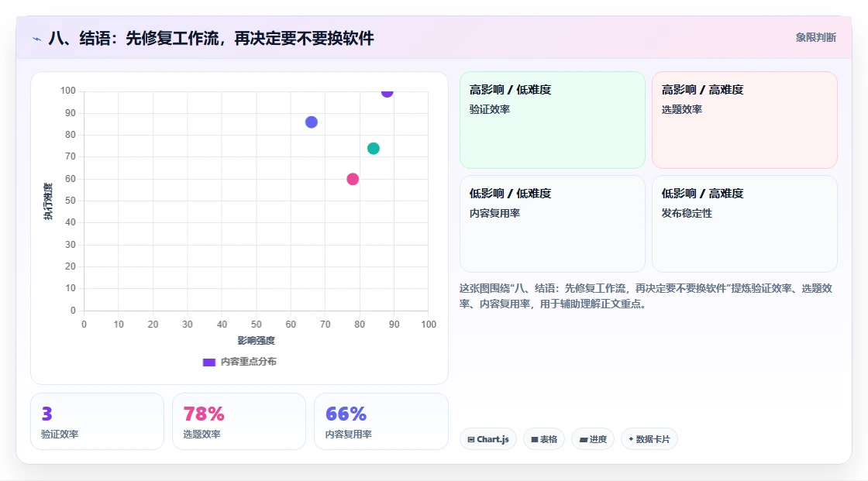
Task: Click the 78% value
Action: (x=204, y=414)
